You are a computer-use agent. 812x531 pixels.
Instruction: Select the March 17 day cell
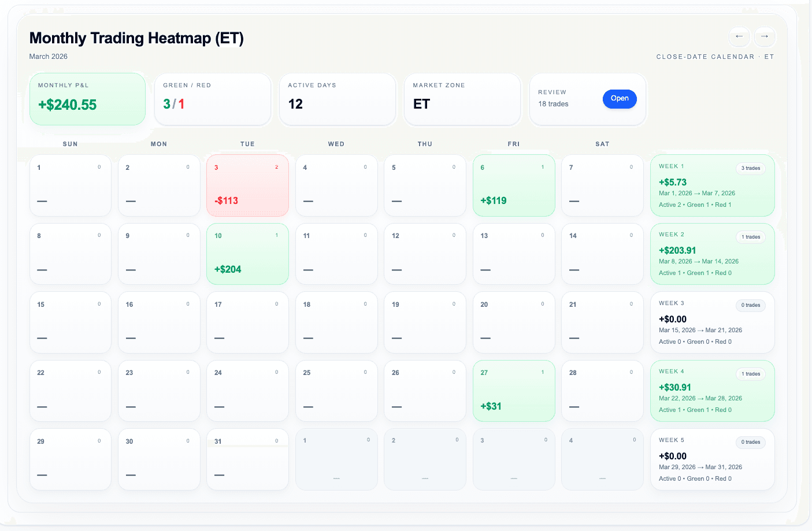click(x=247, y=322)
